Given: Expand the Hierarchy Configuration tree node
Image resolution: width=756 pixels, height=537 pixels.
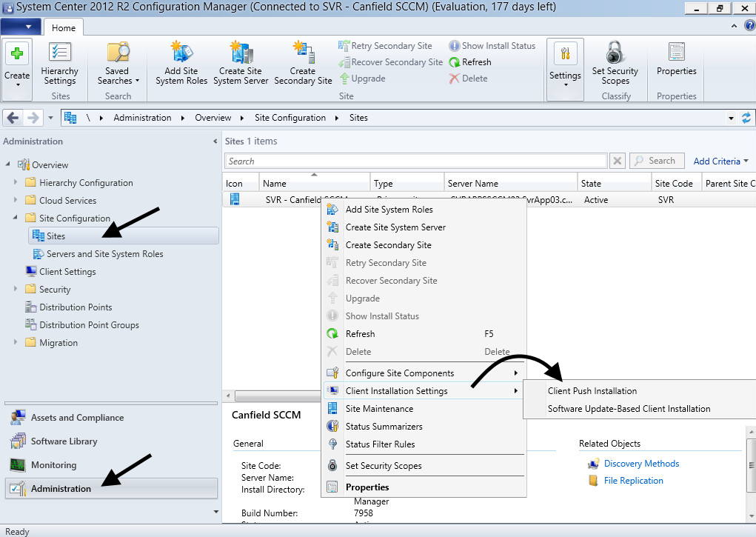Looking at the screenshot, I should tap(15, 183).
